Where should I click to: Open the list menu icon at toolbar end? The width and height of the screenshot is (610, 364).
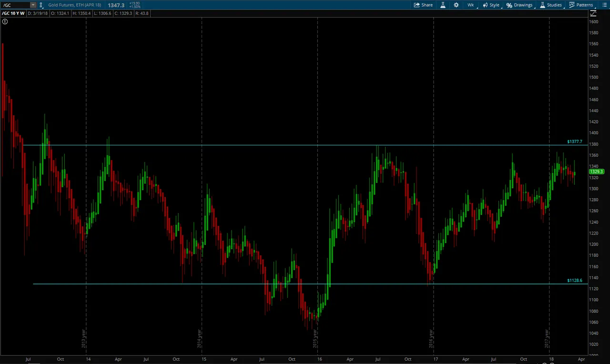(605, 5)
